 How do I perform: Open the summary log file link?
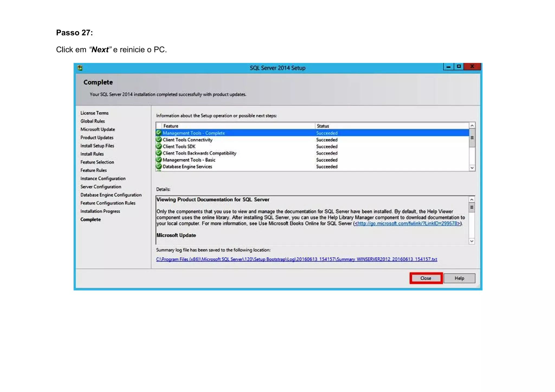click(296, 259)
